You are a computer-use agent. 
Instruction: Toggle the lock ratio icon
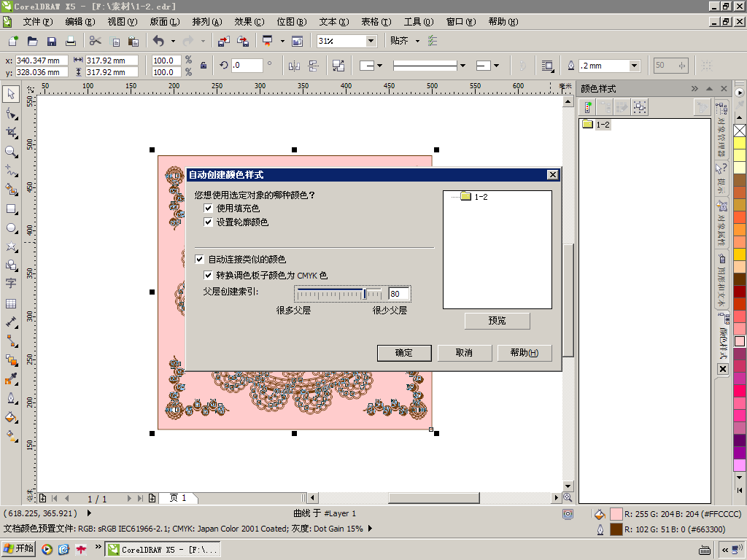click(204, 66)
